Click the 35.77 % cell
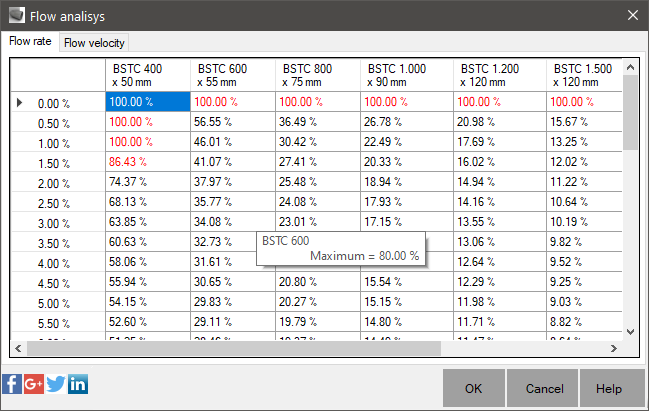Image resolution: width=649 pixels, height=411 pixels. [233, 202]
